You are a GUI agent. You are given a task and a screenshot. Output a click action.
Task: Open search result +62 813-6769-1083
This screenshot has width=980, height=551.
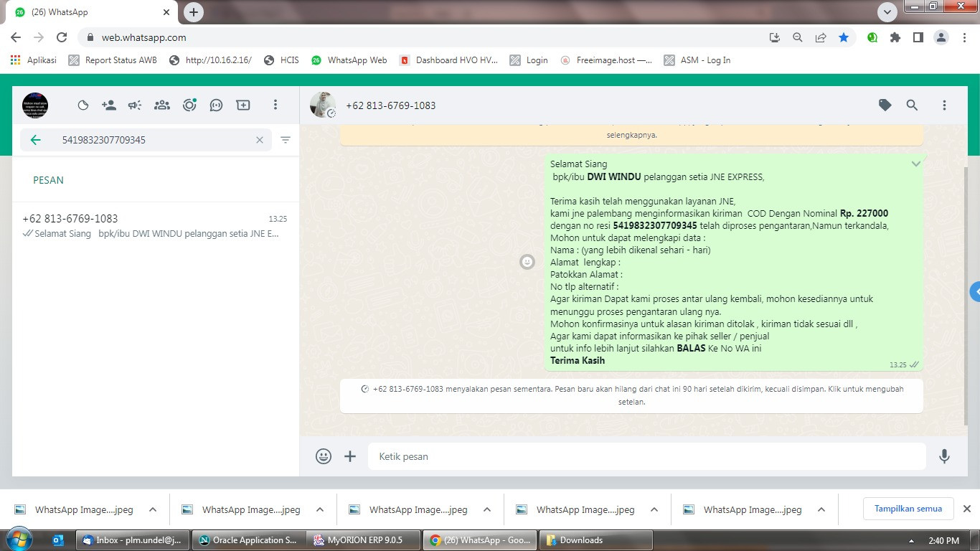(155, 226)
